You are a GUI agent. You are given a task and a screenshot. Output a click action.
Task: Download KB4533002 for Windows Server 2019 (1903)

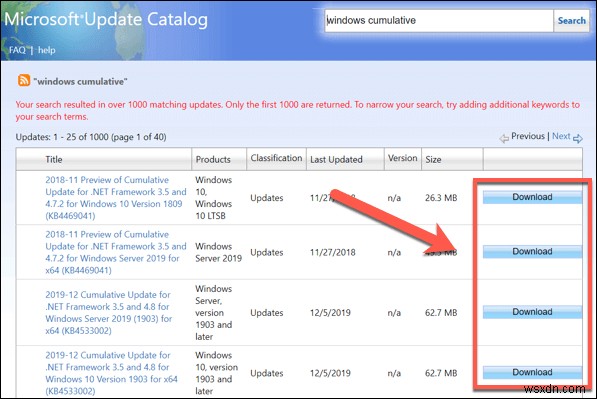(x=532, y=312)
